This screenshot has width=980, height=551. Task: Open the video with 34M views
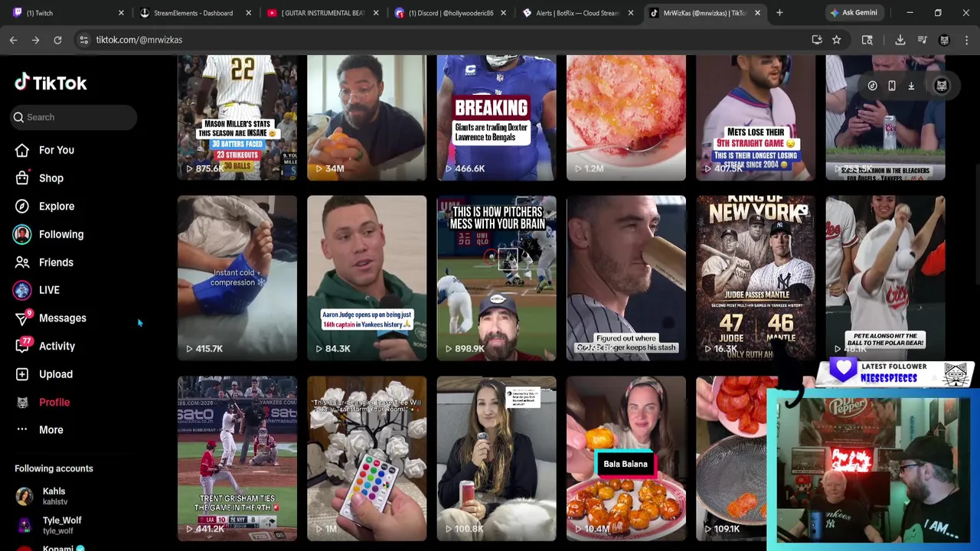(x=367, y=117)
